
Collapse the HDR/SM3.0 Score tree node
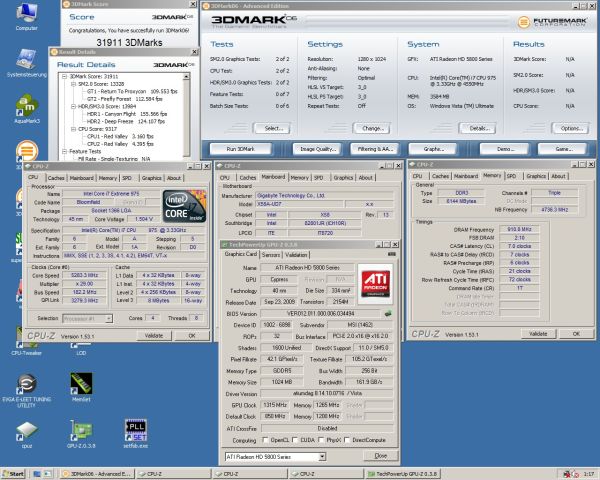click(x=73, y=106)
